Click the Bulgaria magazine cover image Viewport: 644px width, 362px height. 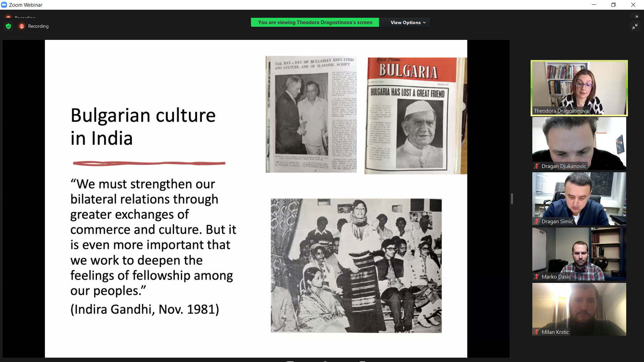tap(416, 116)
